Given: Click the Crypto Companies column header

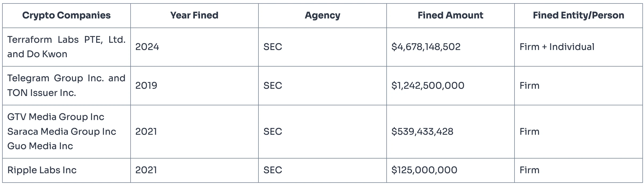Looking at the screenshot, I should 66,16.
